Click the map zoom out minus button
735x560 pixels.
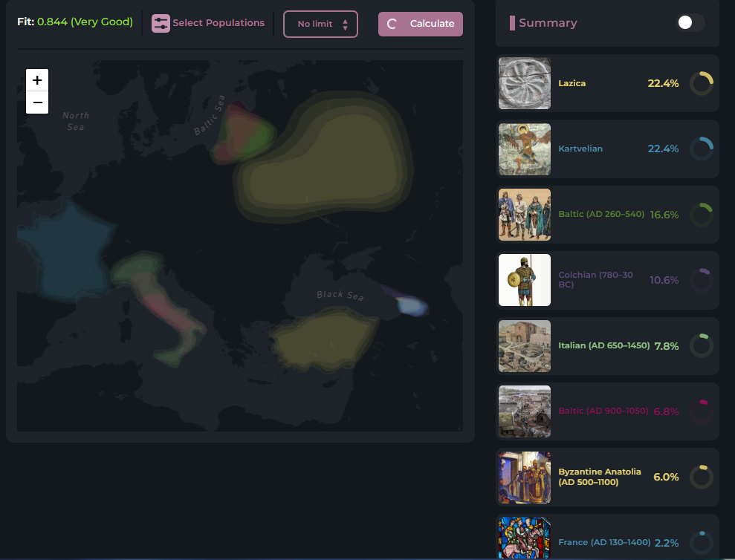pos(37,102)
